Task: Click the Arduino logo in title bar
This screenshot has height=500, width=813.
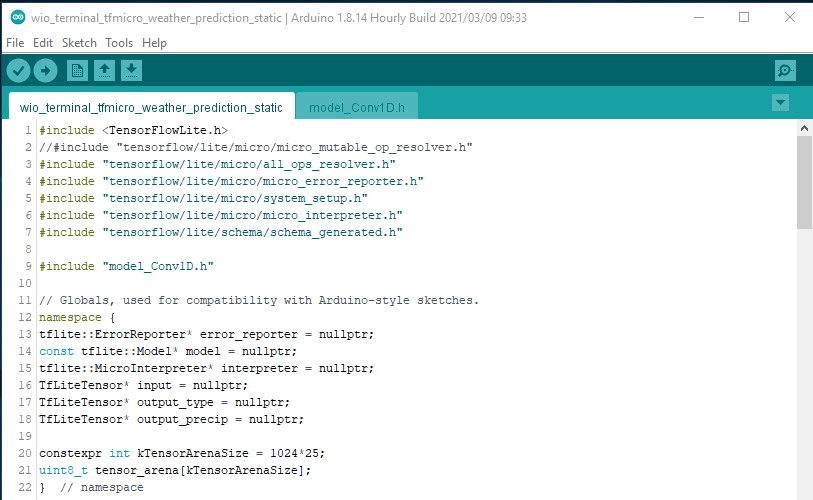Action: tap(17, 17)
